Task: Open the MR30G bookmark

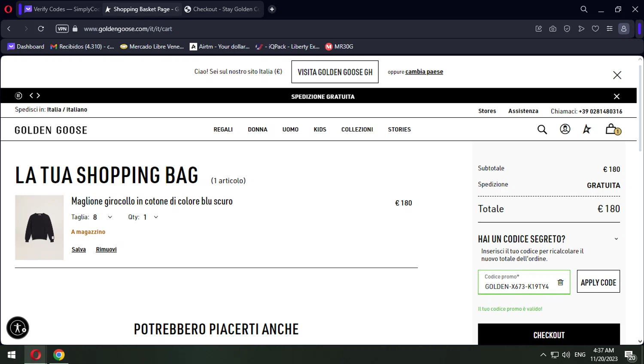Action: click(x=339, y=46)
